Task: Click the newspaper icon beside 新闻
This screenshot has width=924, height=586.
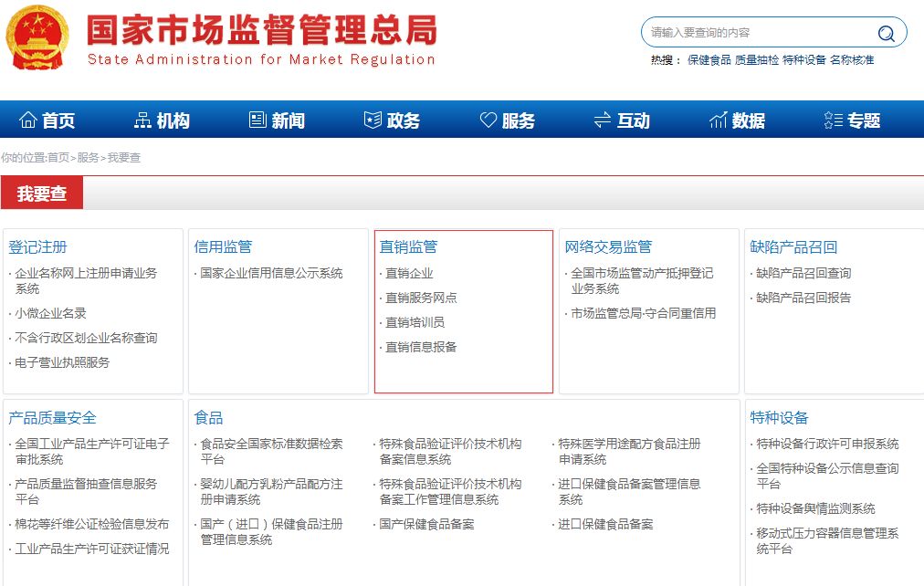Action: 258,120
